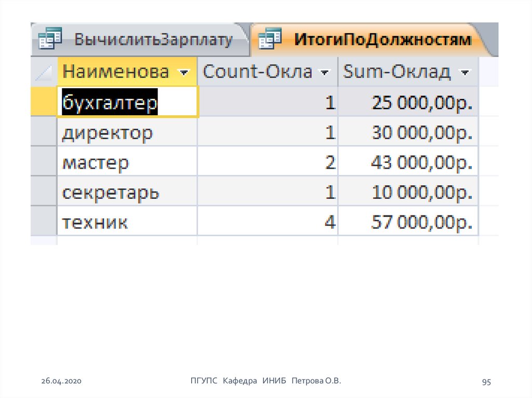Image resolution: width=532 pixels, height=398 pixels.
Task: Select the секретарь row via row selector
Action: [44, 192]
